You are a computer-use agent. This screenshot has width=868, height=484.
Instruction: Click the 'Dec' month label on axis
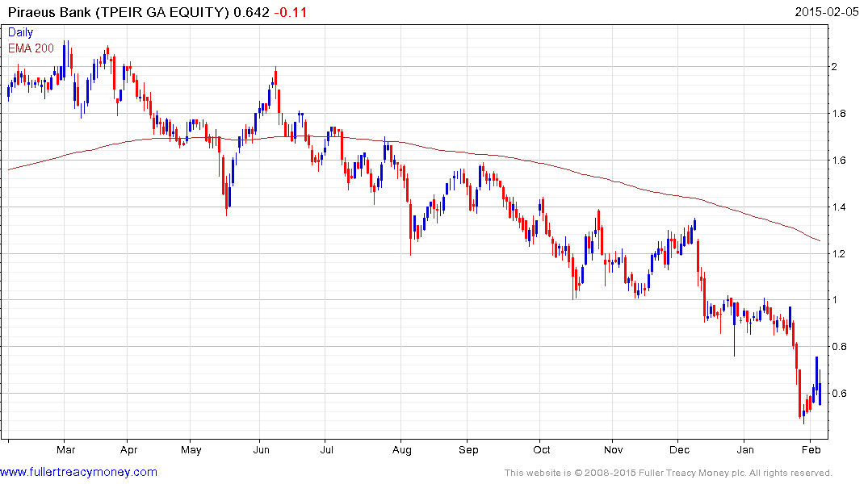click(x=679, y=449)
